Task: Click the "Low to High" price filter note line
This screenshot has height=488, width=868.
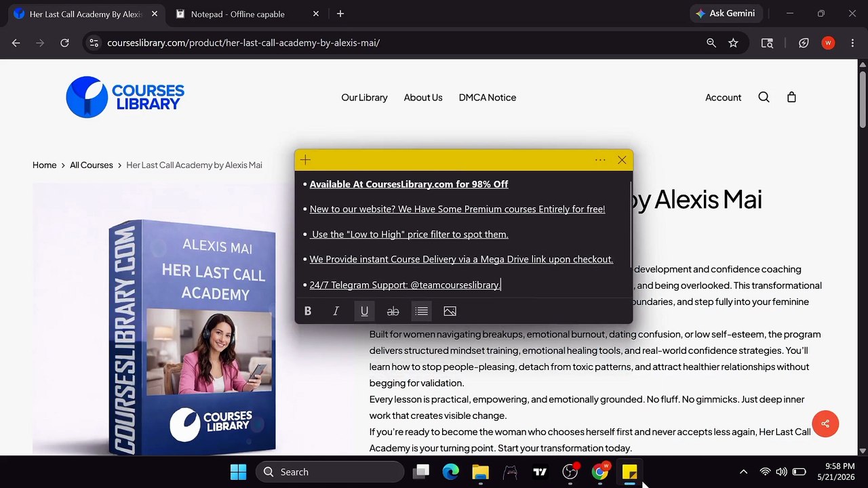Action: click(410, 235)
